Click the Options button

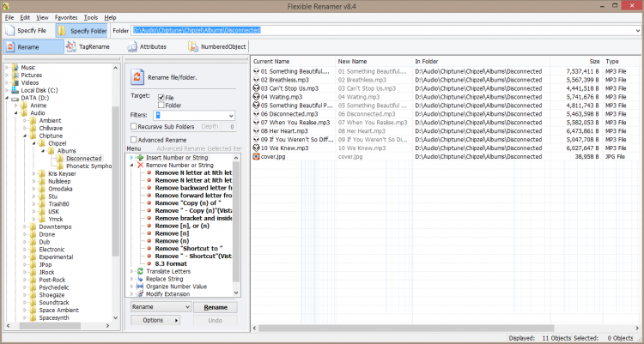click(155, 320)
